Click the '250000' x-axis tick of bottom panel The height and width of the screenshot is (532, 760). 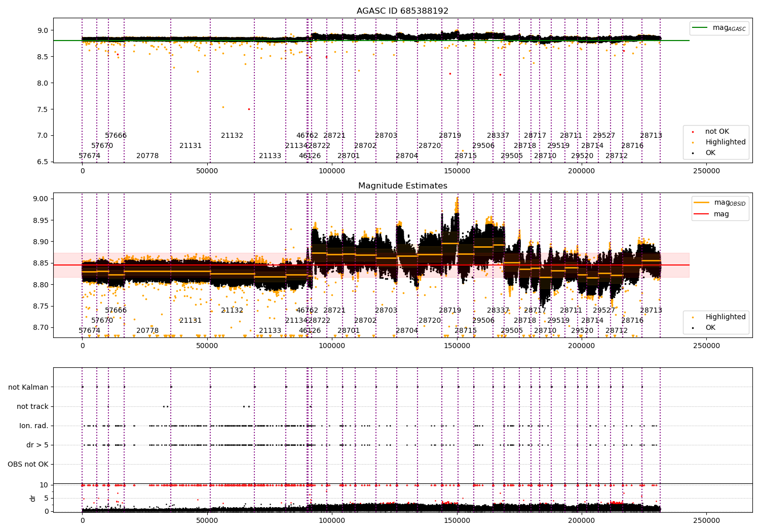point(706,520)
